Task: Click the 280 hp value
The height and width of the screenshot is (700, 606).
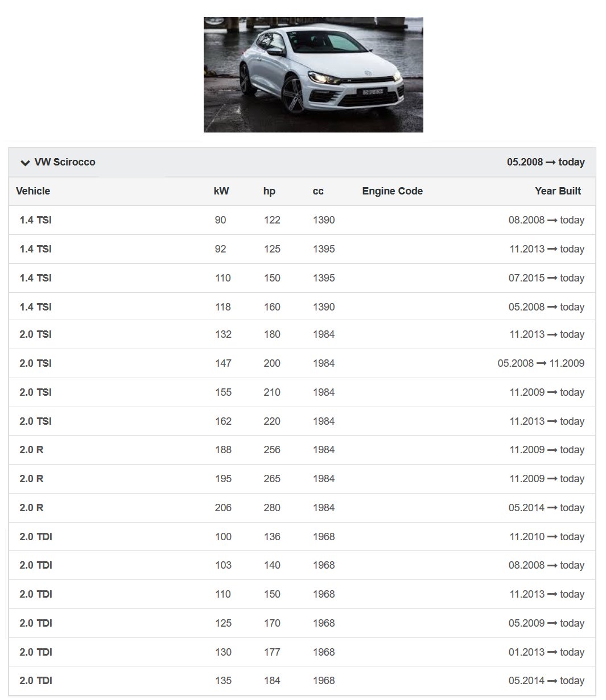Action: (272, 508)
